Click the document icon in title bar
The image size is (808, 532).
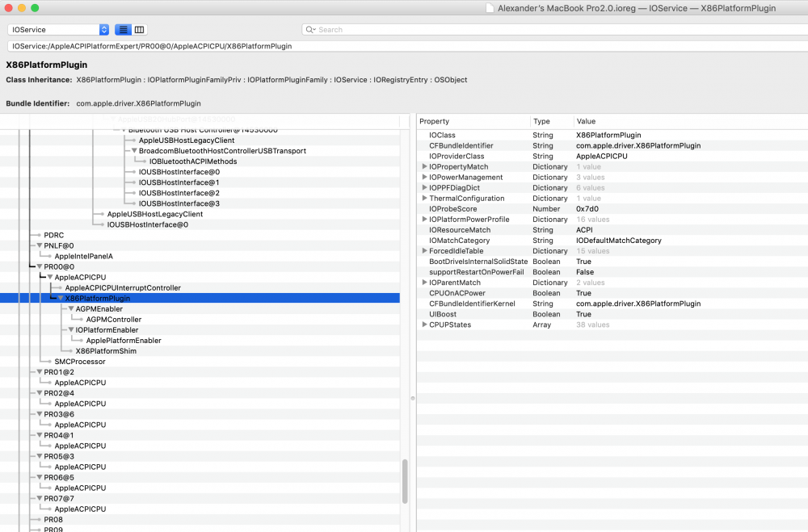pos(490,8)
